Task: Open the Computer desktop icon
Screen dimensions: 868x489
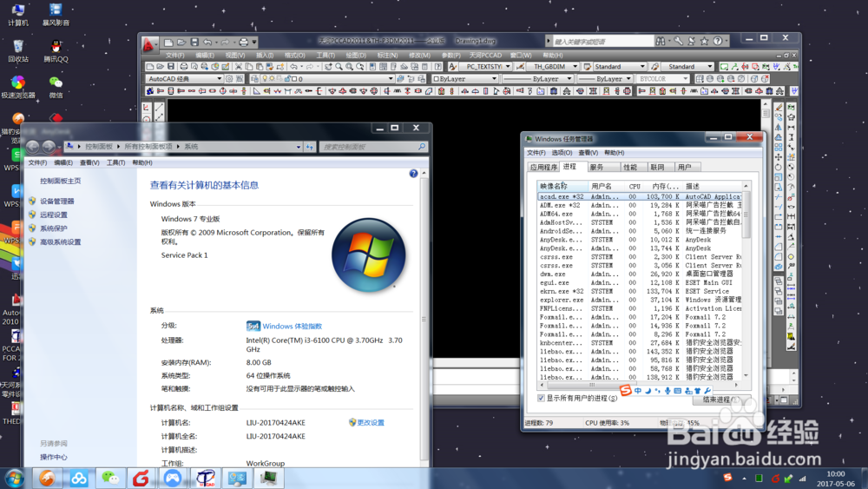Action: point(18,15)
